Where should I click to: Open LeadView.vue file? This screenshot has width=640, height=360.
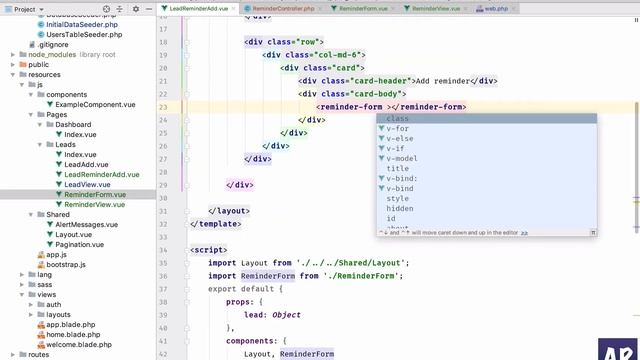pos(87,184)
